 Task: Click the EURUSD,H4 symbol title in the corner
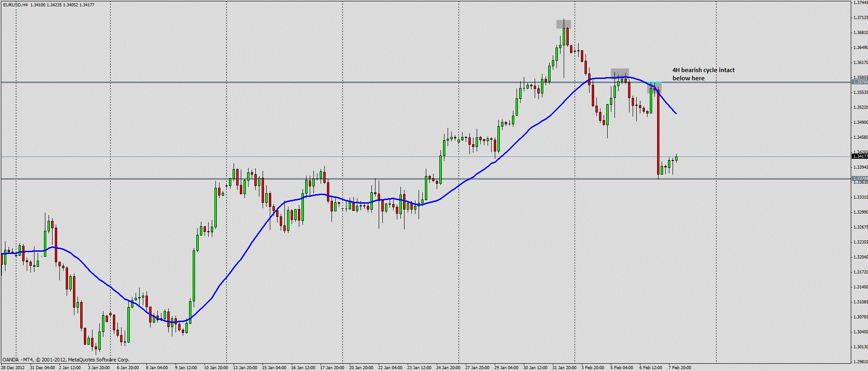pos(15,5)
